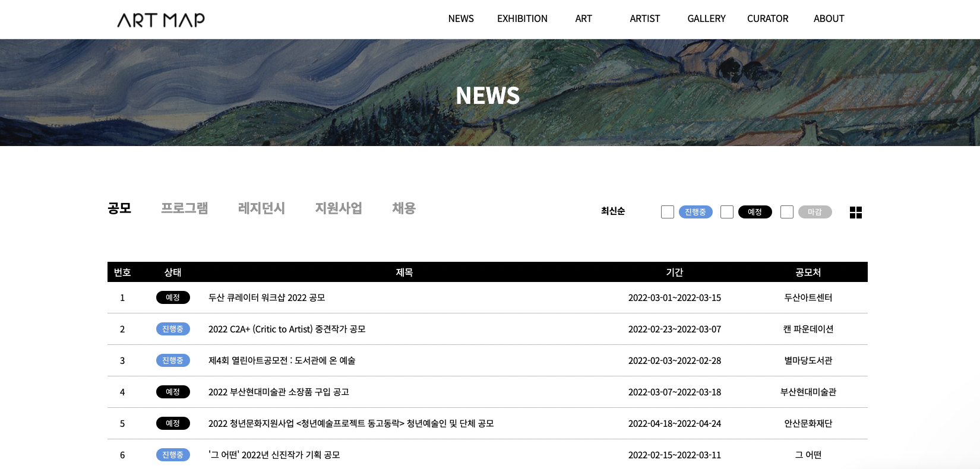Select the 프로그램 tab

185,208
